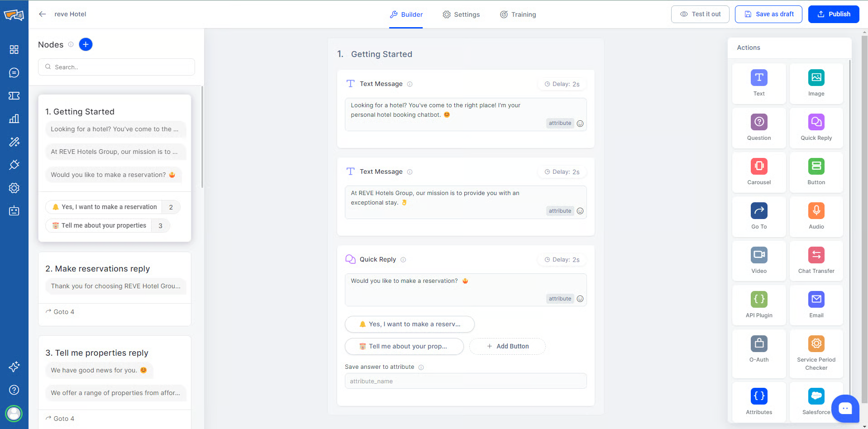Click the attribute_name input field
The width and height of the screenshot is (868, 429).
pyautogui.click(x=466, y=381)
